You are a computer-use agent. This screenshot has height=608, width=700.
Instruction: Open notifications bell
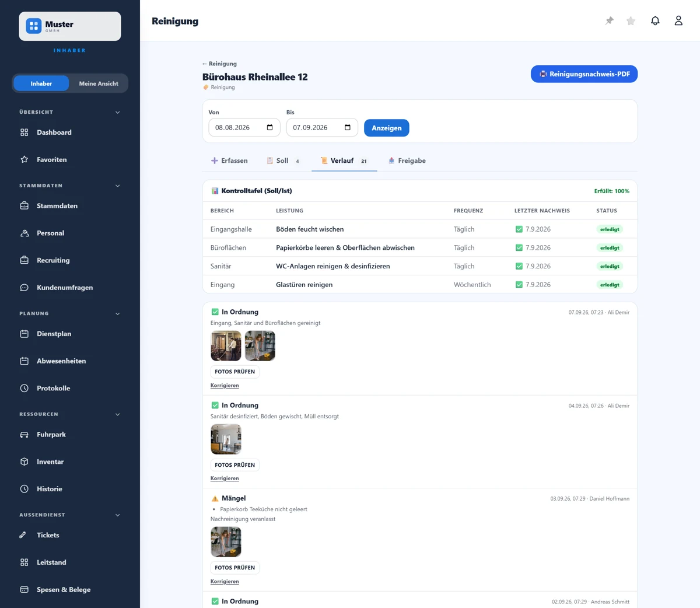pyautogui.click(x=655, y=21)
